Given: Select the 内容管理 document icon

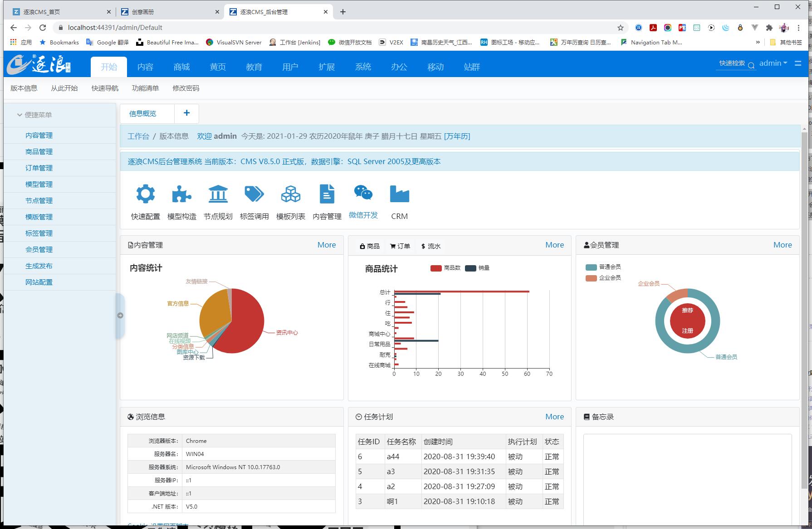Looking at the screenshot, I should (327, 194).
